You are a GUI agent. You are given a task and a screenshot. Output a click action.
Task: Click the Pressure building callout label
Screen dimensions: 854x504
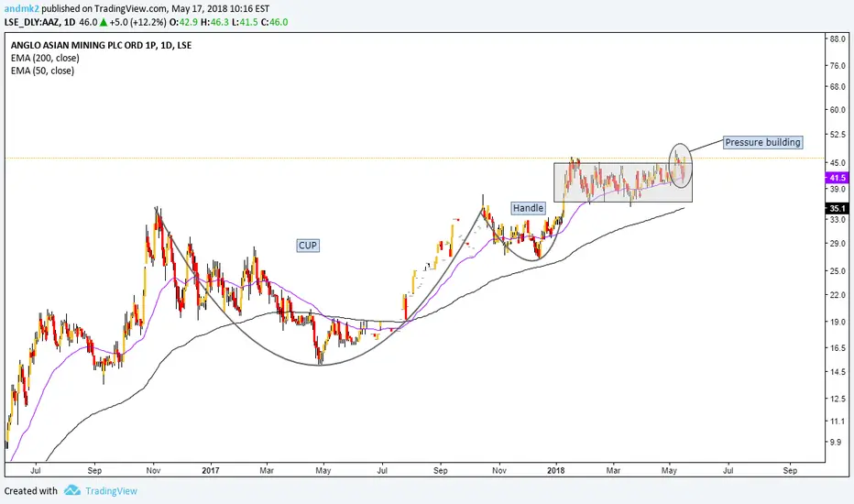tap(762, 142)
